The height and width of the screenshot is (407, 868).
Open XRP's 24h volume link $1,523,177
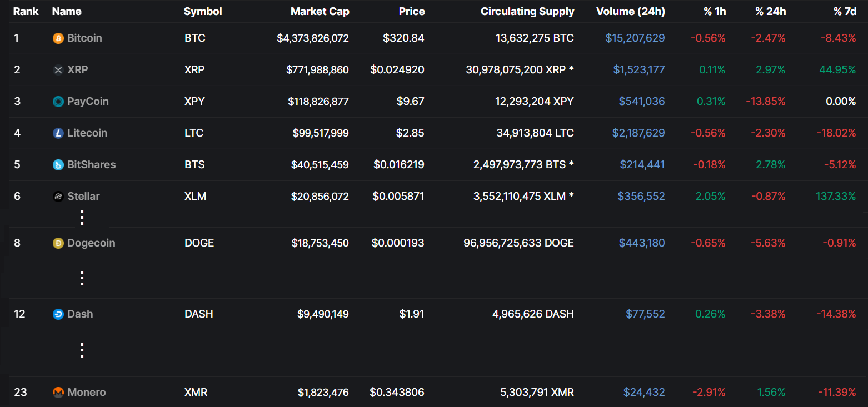point(638,70)
